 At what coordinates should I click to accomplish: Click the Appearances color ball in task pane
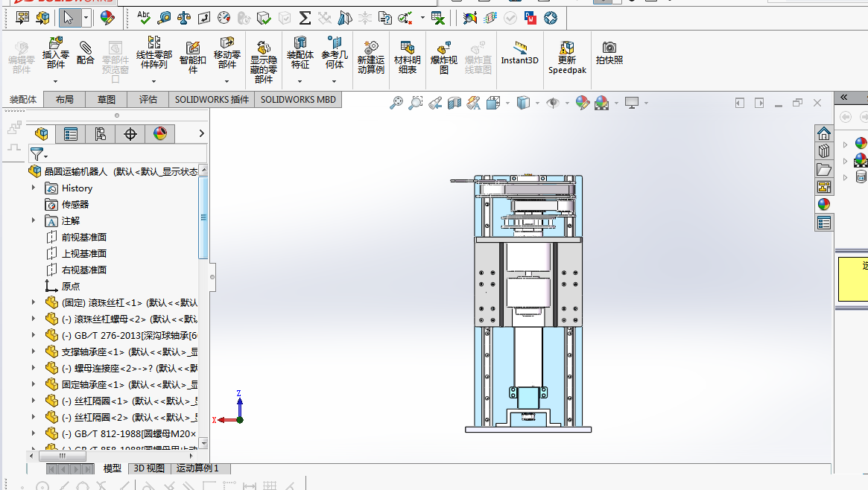pos(823,204)
